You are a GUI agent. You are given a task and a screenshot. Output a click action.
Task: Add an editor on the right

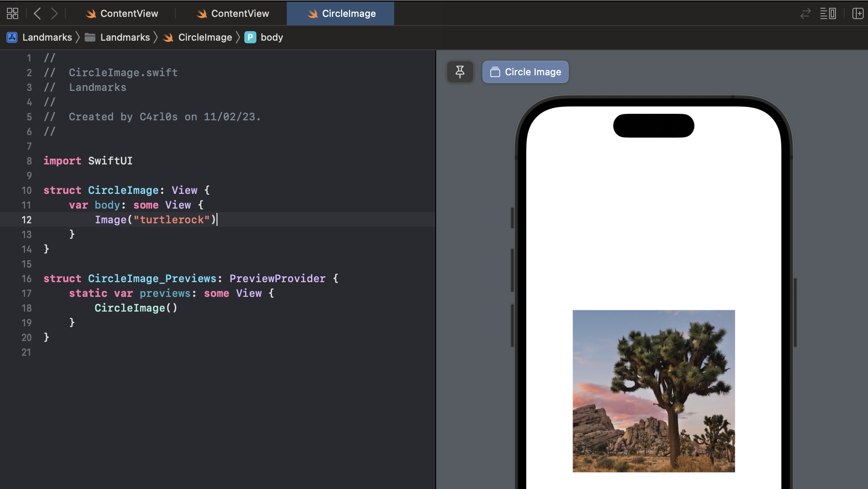point(858,13)
